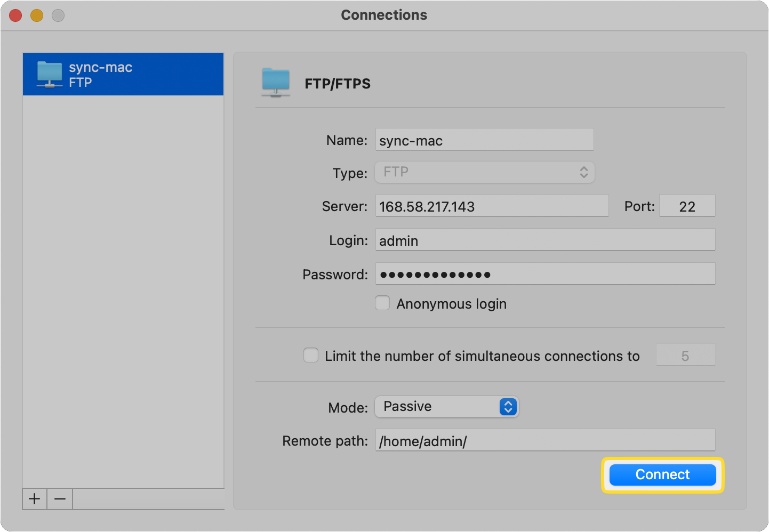The width and height of the screenshot is (769, 532).
Task: Open the Mode dropdown showing Passive
Action: click(x=446, y=407)
